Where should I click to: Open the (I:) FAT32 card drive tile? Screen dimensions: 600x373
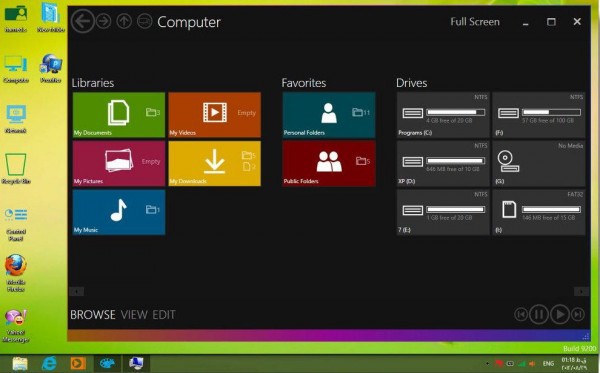pos(538,212)
